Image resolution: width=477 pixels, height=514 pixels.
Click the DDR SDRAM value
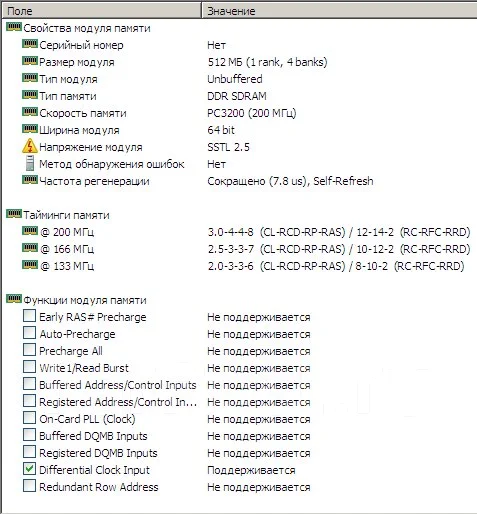click(237, 96)
